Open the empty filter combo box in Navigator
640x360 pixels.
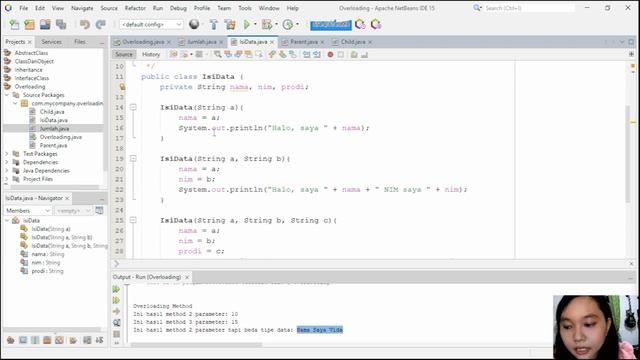tap(73, 211)
